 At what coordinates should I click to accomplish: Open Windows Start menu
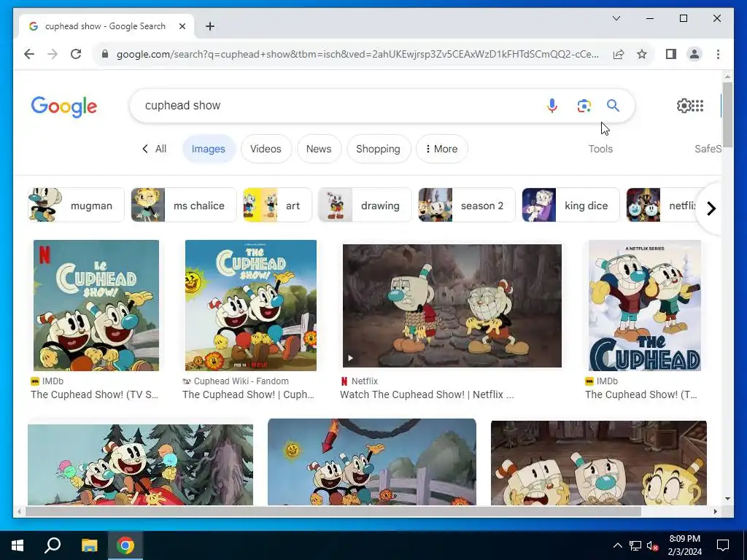pyautogui.click(x=18, y=545)
